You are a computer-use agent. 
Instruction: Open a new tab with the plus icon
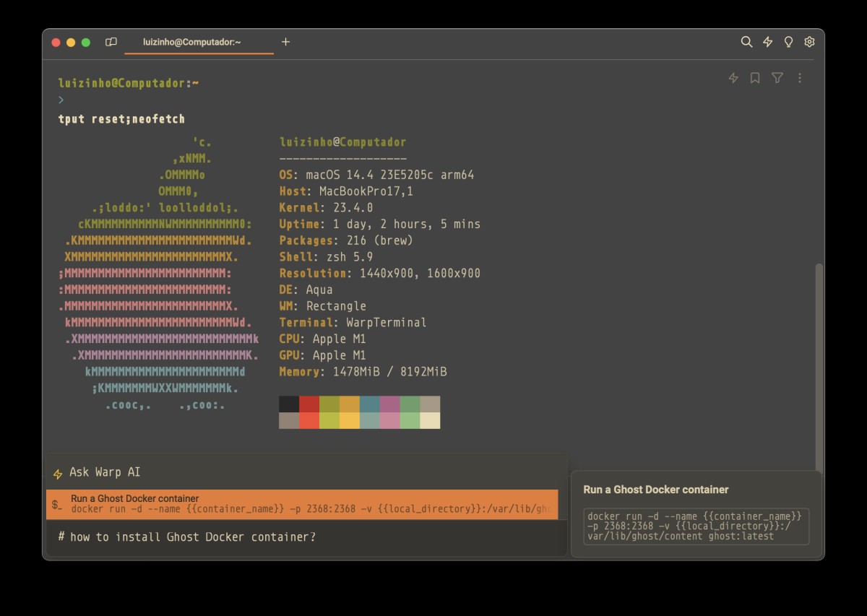click(285, 42)
